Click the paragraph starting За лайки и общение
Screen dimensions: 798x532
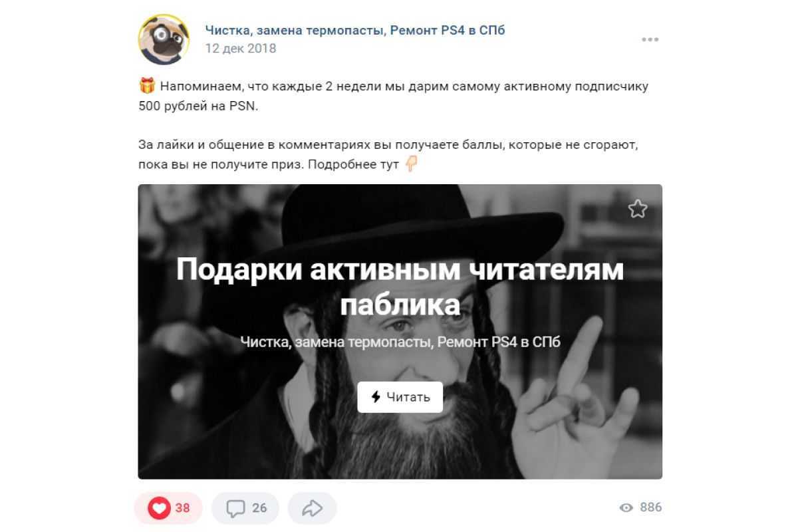(x=394, y=154)
